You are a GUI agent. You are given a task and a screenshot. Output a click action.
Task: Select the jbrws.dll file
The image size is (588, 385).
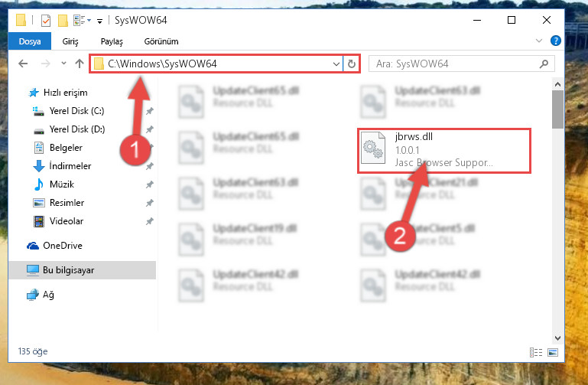point(444,150)
